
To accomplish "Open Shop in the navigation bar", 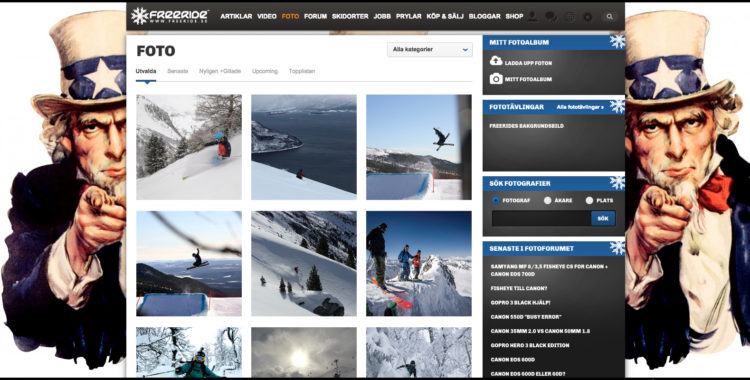I will pos(514,16).
